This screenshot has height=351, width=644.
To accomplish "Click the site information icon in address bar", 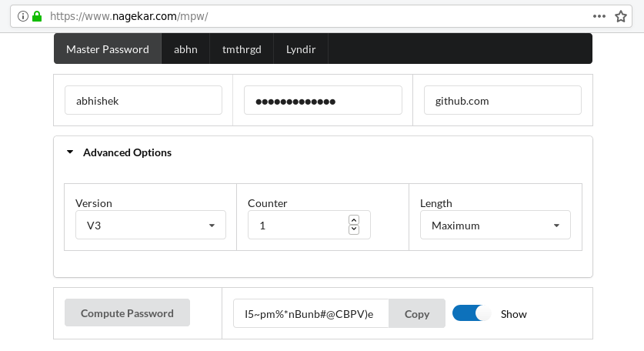I will click(23, 16).
